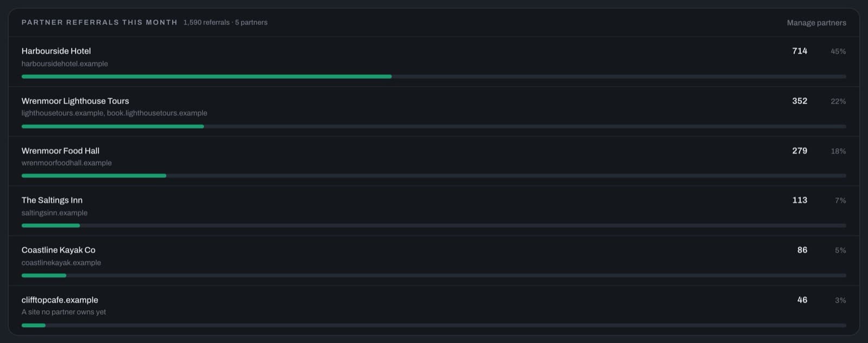Open the Manage partners link

(x=816, y=23)
